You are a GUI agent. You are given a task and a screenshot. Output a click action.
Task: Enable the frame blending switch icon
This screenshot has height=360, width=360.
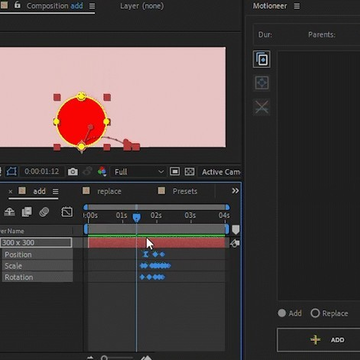[27, 212]
